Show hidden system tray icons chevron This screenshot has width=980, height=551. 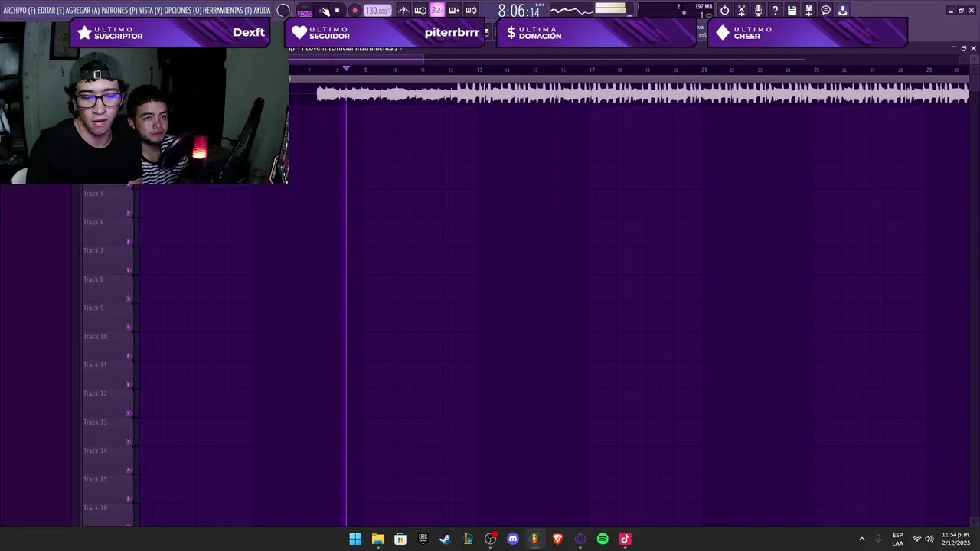pos(861,539)
